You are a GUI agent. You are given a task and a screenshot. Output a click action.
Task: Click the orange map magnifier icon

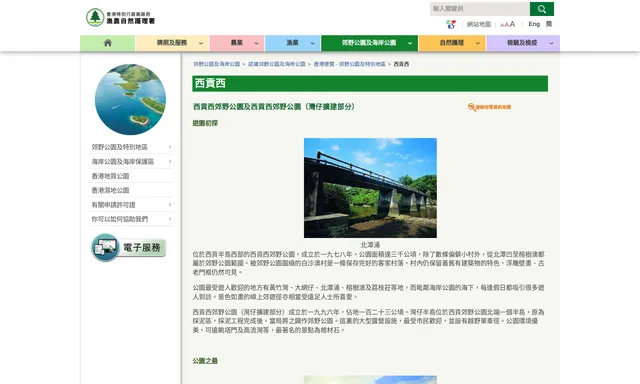click(472, 107)
